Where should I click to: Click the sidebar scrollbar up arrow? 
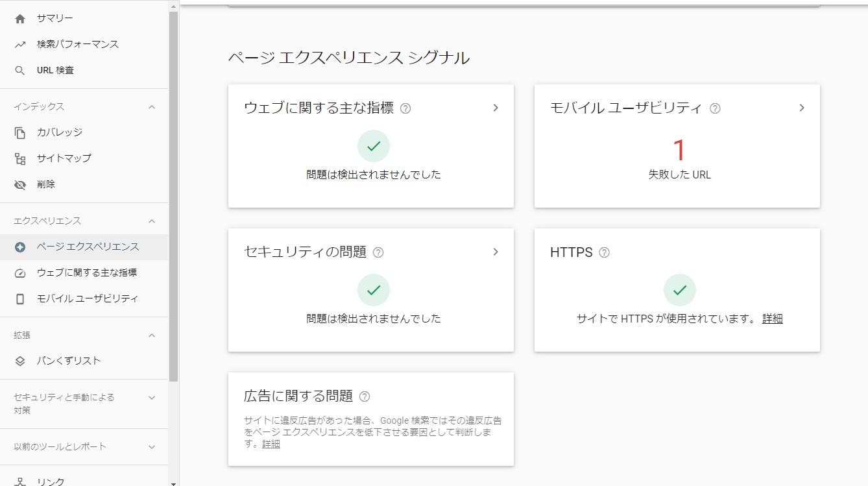173,5
